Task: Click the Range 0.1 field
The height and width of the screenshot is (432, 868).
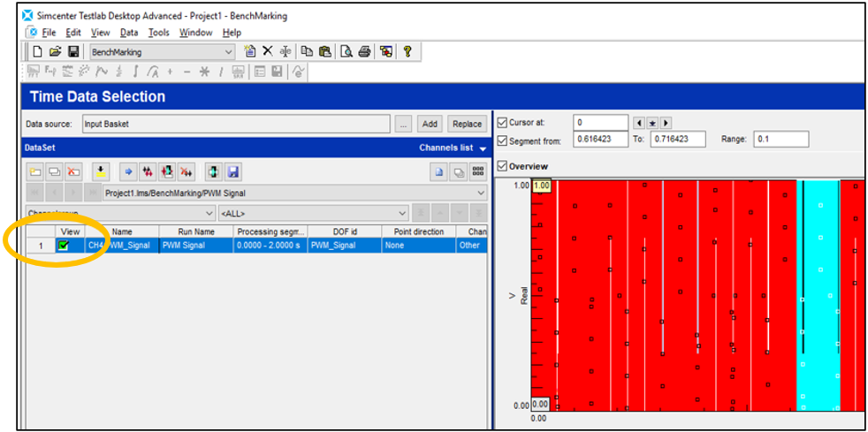Action: point(781,140)
